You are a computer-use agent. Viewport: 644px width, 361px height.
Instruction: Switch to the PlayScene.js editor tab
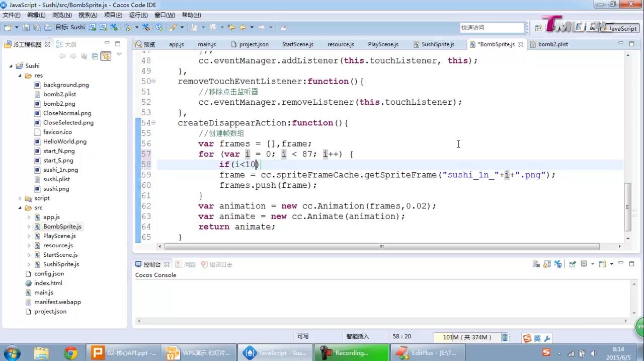click(383, 44)
